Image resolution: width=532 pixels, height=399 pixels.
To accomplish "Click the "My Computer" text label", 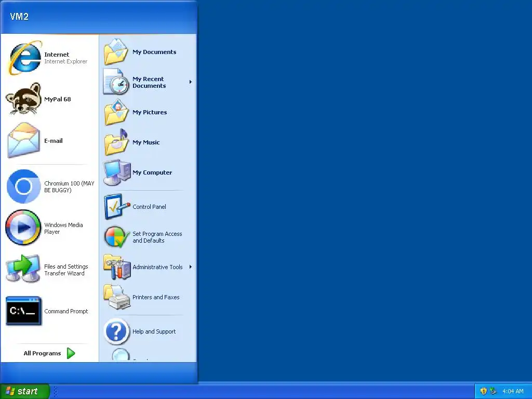I will pyautogui.click(x=152, y=172).
